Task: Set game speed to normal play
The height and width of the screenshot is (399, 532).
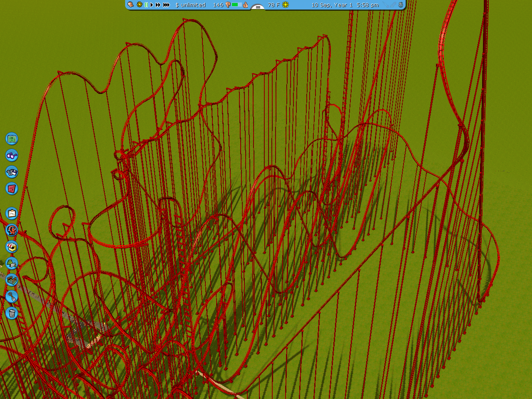Action: 152,5
